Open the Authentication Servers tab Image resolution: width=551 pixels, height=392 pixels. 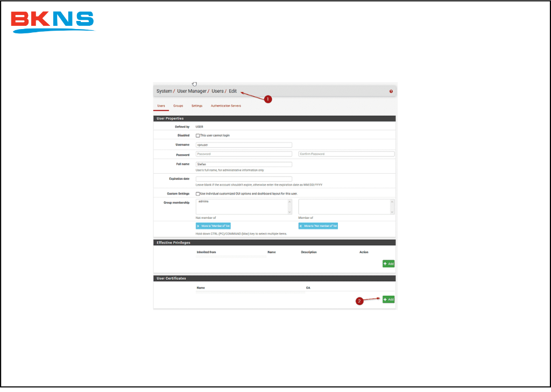226,106
